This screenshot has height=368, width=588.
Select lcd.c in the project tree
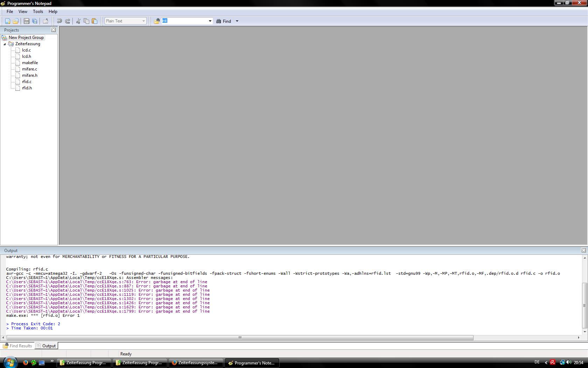[x=26, y=50]
